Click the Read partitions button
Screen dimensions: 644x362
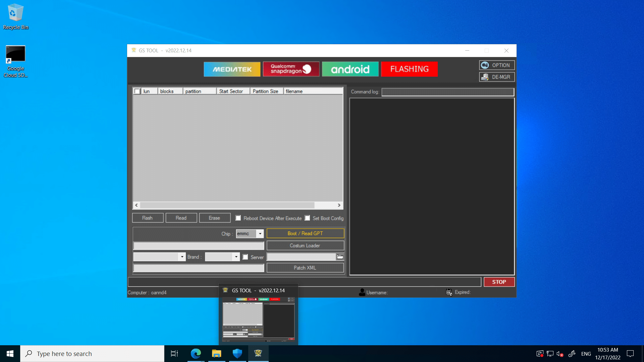point(180,218)
